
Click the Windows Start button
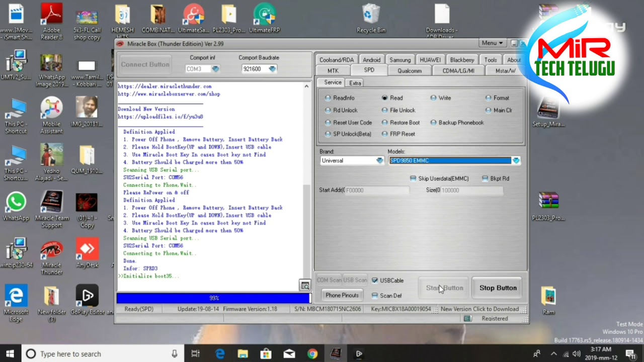10,353
